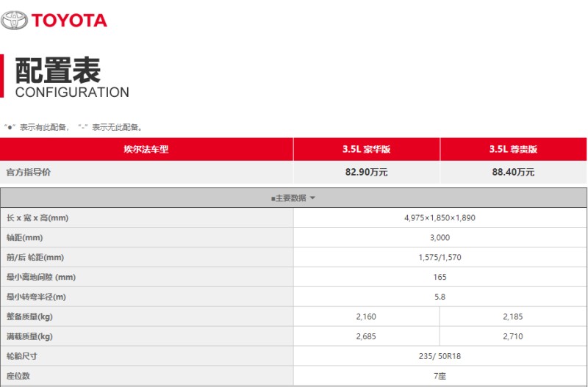Click the 82.90万元 price value
Viewport: 588px width, 387px height.
[366, 172]
